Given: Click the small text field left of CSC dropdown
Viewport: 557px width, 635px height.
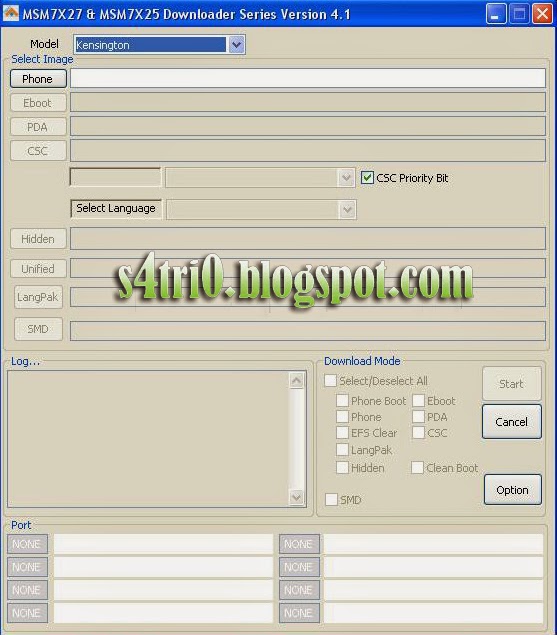Looking at the screenshot, I should pyautogui.click(x=115, y=177).
